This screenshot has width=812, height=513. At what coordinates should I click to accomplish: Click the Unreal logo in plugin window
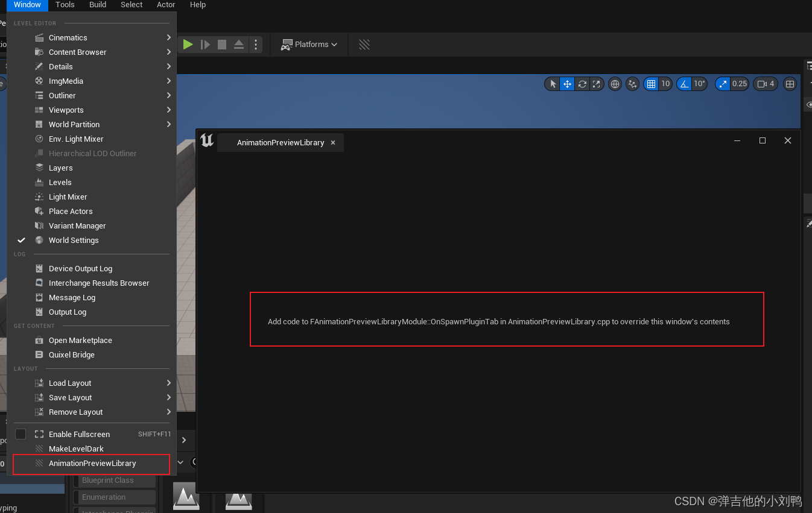coord(207,140)
